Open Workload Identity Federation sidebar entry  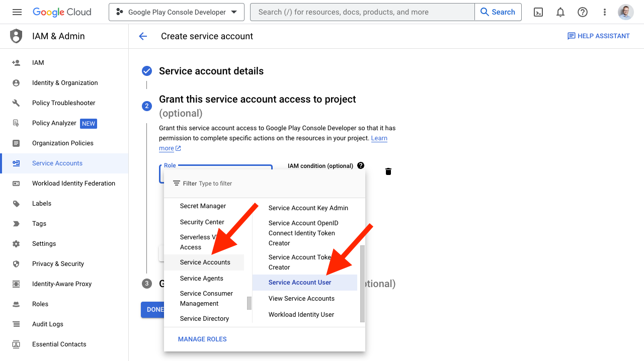pyautogui.click(x=73, y=183)
